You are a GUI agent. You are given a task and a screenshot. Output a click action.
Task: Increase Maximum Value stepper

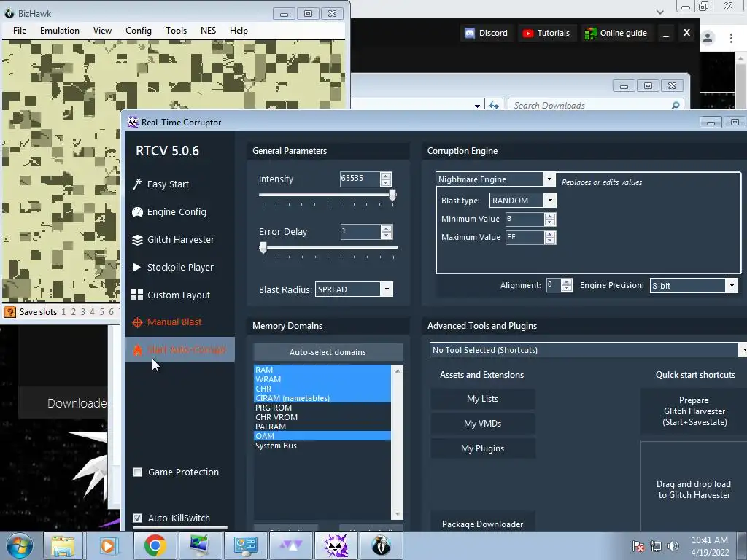pyautogui.click(x=550, y=234)
